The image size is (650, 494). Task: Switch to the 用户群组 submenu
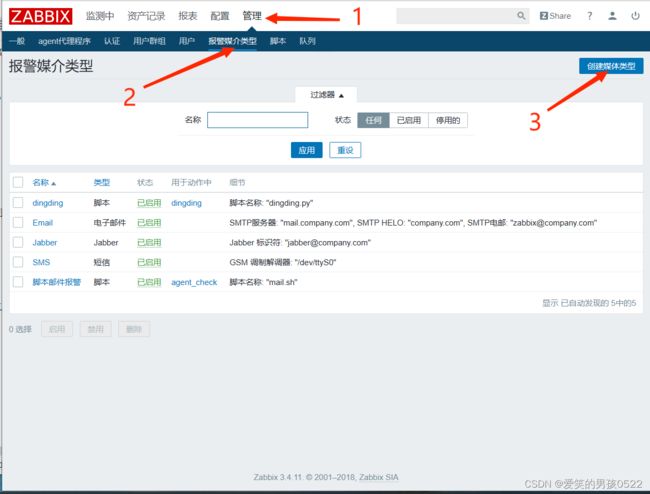pyautogui.click(x=149, y=41)
